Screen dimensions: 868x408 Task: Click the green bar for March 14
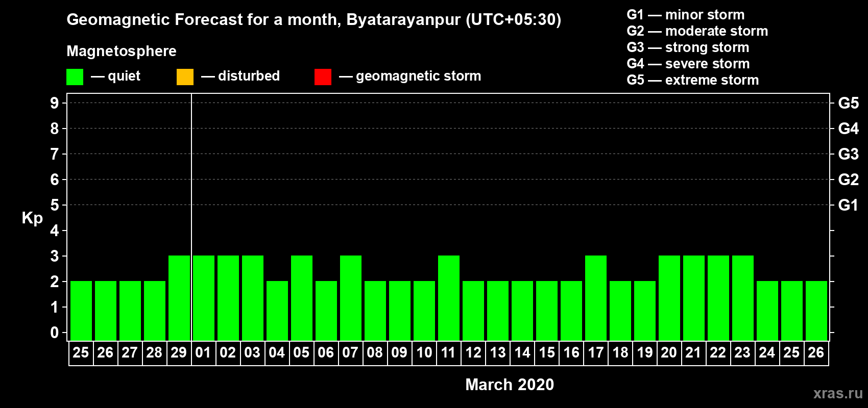click(522, 311)
